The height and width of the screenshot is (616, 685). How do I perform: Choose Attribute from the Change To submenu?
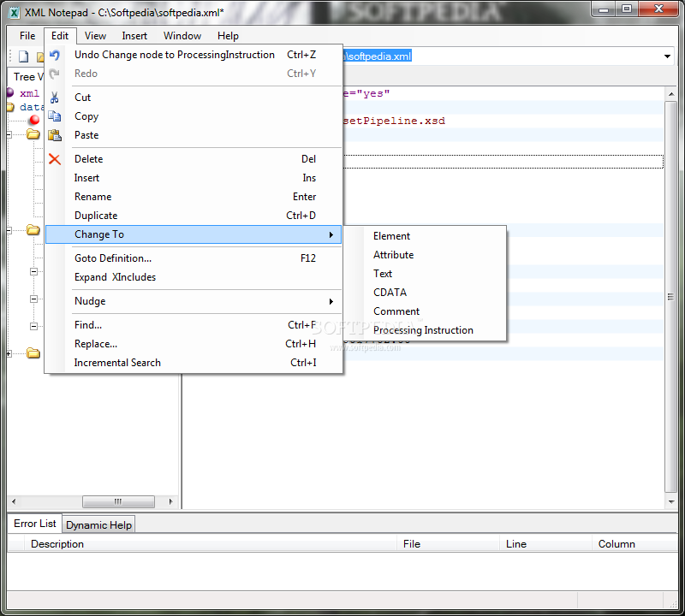click(x=393, y=254)
